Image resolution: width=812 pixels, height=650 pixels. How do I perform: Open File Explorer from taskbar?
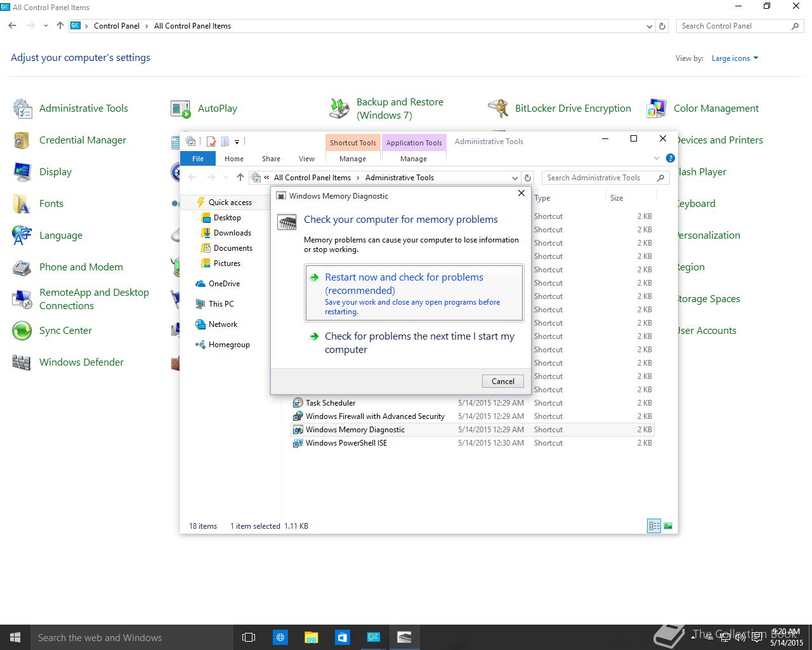[x=311, y=637]
